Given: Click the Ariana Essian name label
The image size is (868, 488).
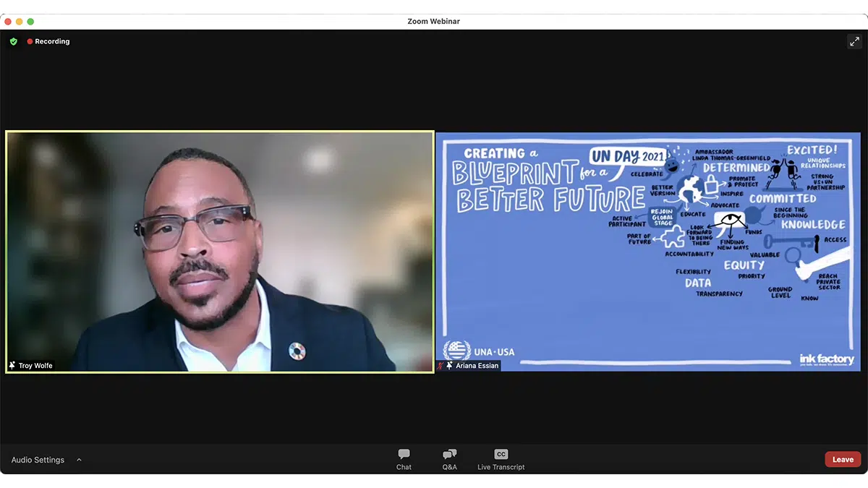Looking at the screenshot, I should point(477,366).
